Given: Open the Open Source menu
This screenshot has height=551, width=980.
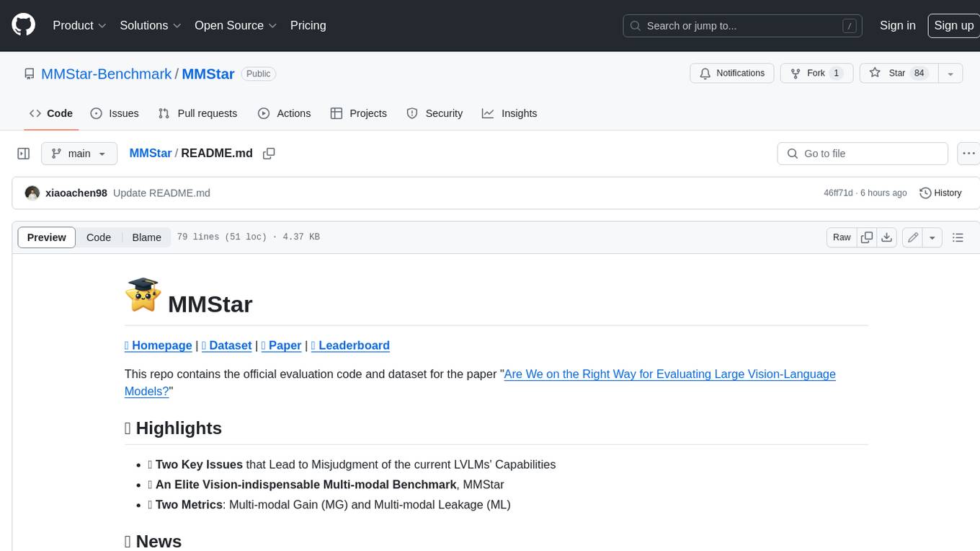Looking at the screenshot, I should (236, 25).
